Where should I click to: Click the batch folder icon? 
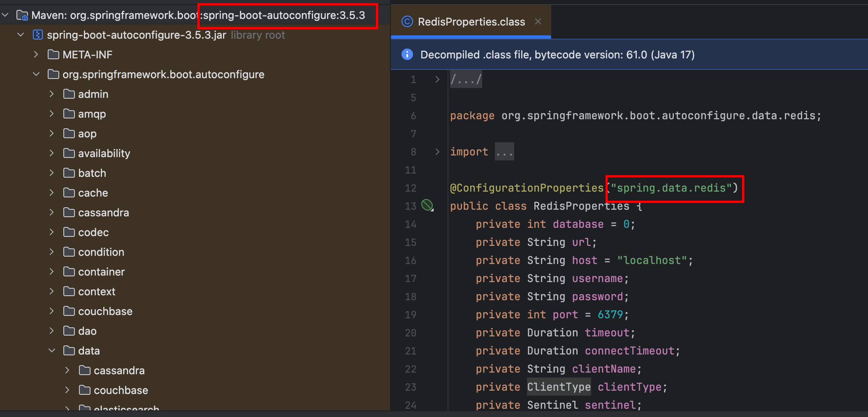tap(69, 173)
